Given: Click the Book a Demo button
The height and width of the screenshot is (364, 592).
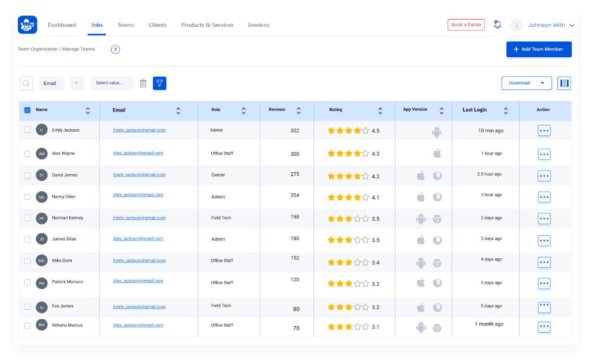Looking at the screenshot, I should coord(466,25).
